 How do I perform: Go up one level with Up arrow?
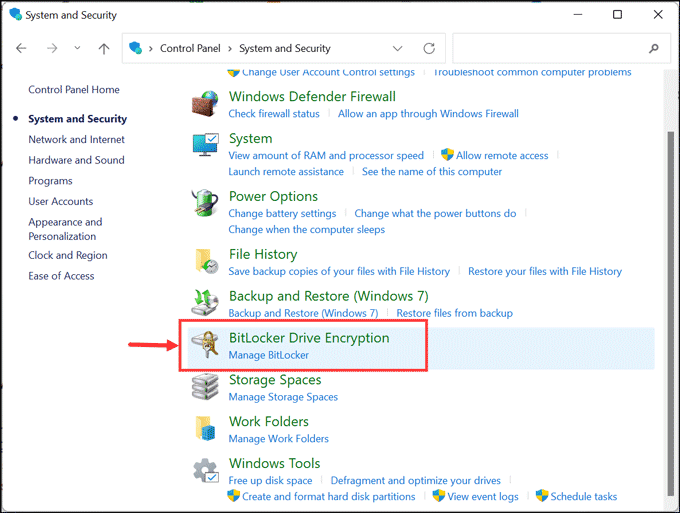tap(104, 48)
